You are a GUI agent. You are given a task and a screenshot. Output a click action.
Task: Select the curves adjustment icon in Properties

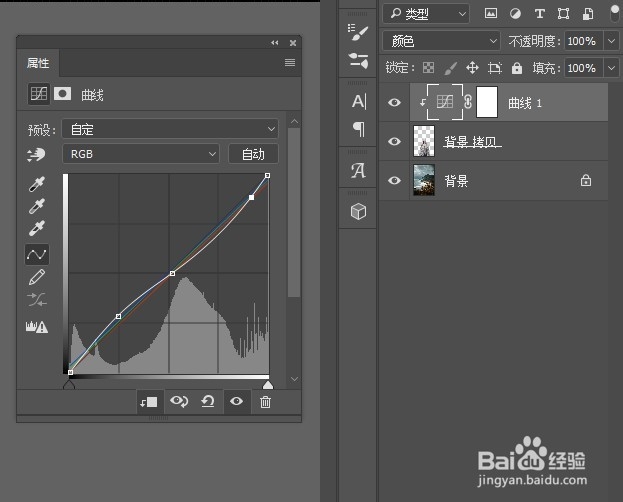coord(39,94)
